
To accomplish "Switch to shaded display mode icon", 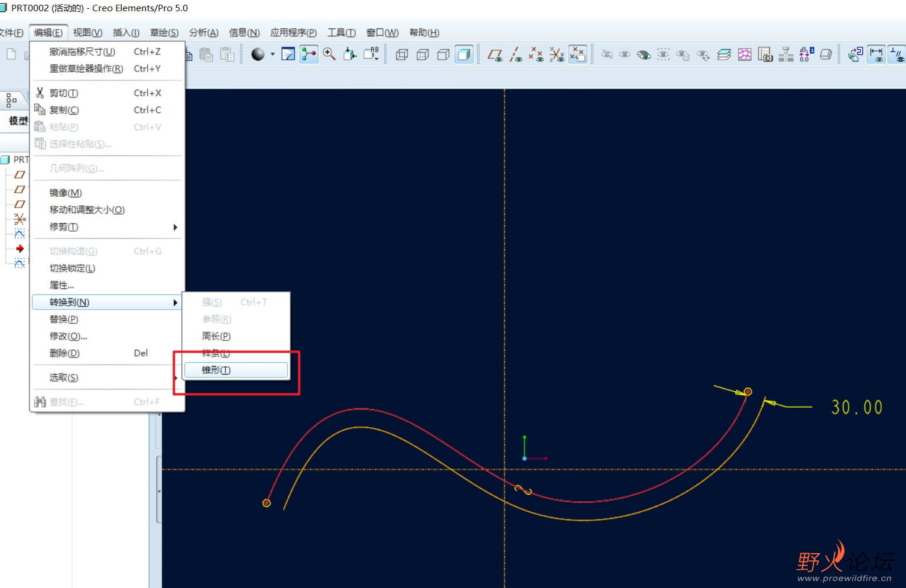I will point(465,55).
